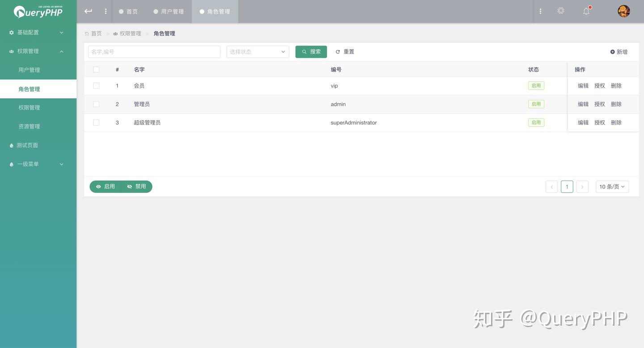The height and width of the screenshot is (348, 644).
Task: Click the plus icon for 新增
Action: [x=612, y=52]
